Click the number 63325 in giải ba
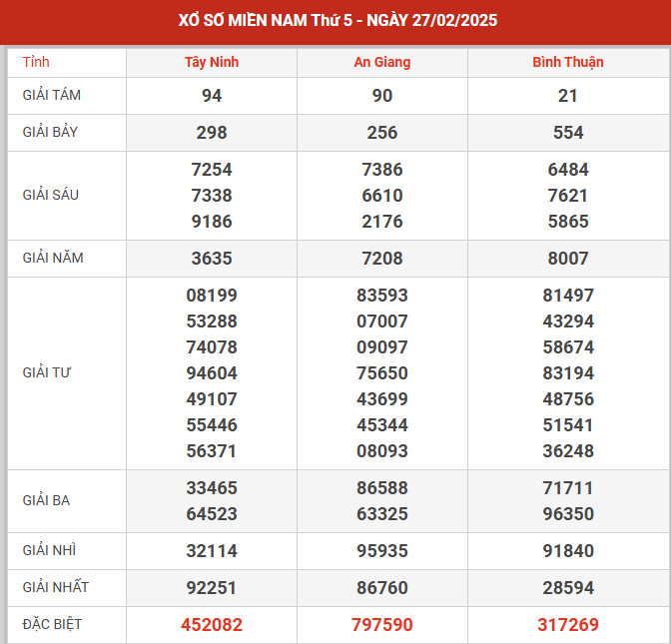 382,514
